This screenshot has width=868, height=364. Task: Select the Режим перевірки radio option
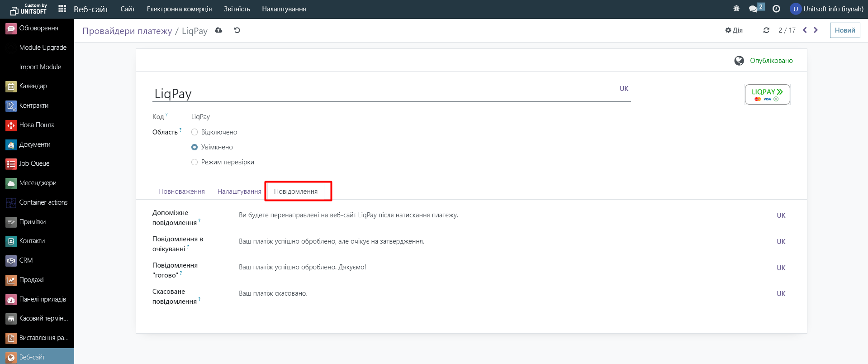coord(194,162)
